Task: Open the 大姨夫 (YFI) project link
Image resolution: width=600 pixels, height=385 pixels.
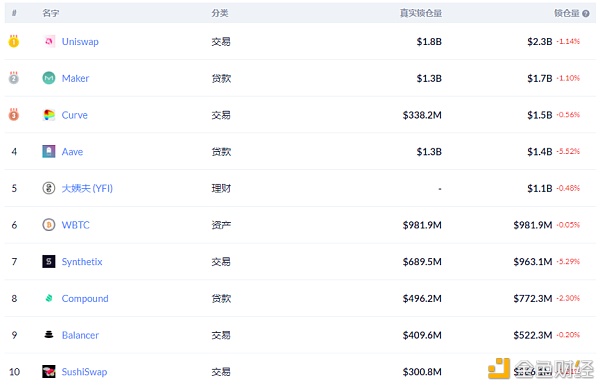Action: point(87,188)
